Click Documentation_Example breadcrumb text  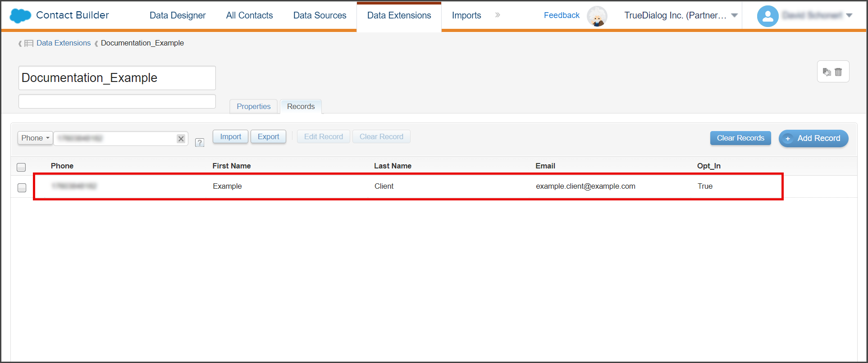coord(142,43)
